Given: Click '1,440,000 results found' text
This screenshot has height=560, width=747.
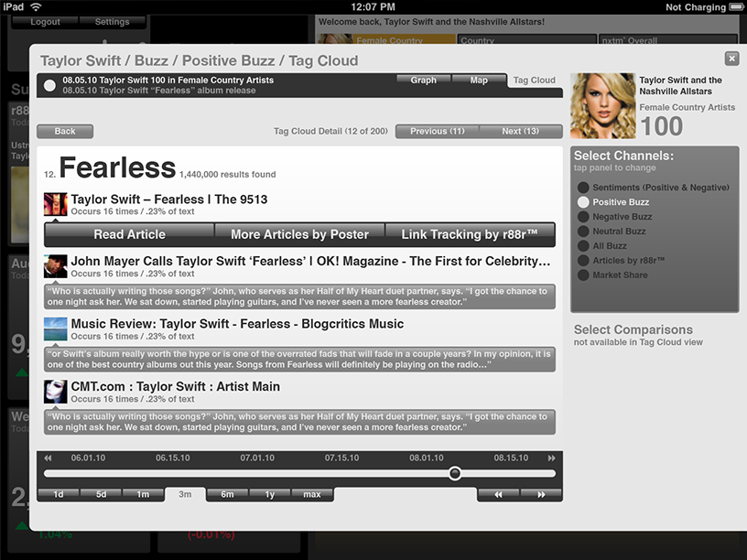Looking at the screenshot, I should point(228,175).
